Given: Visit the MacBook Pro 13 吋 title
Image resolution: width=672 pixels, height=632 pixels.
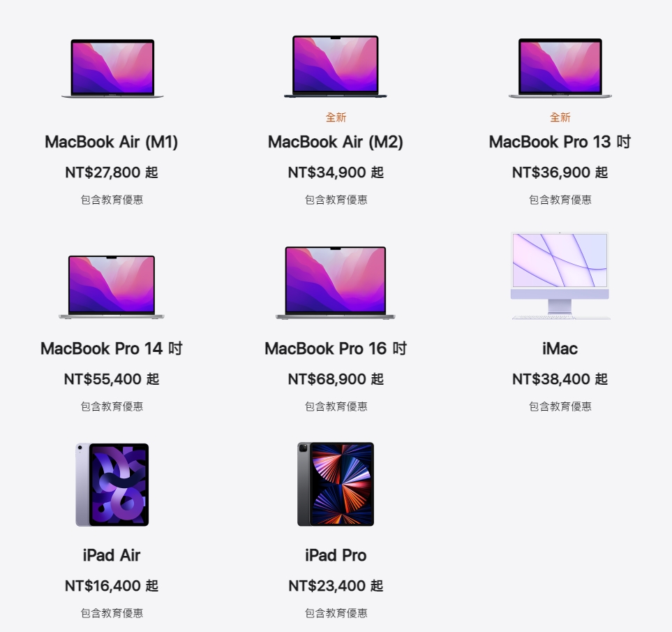Looking at the screenshot, I should pyautogui.click(x=560, y=142).
